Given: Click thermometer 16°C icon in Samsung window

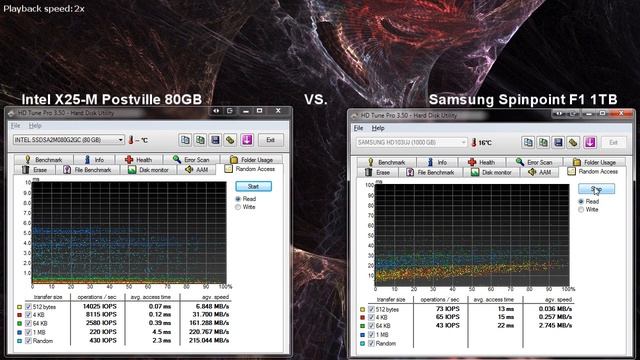Looking at the screenshot, I should (474, 142).
